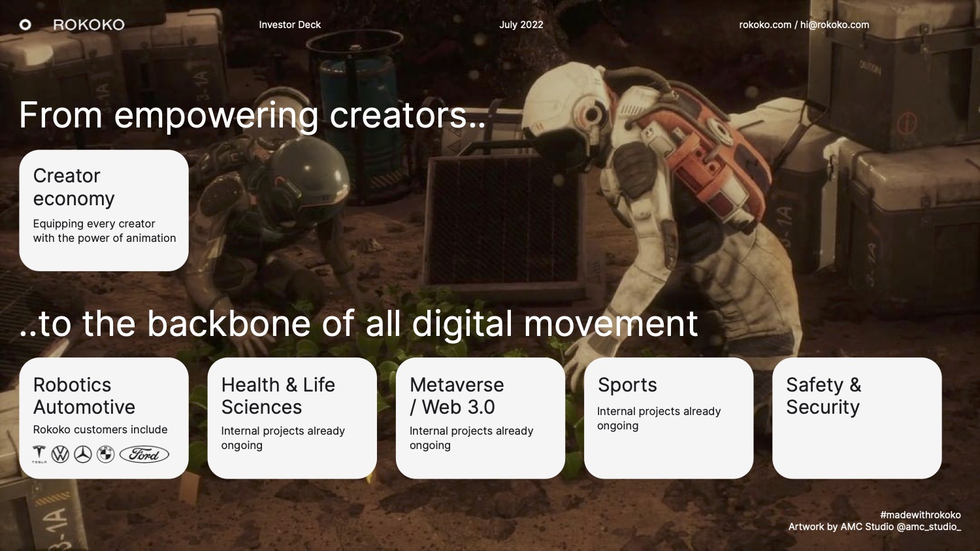
Task: Select the Metaverse / Web 3.0 card
Action: pos(480,418)
